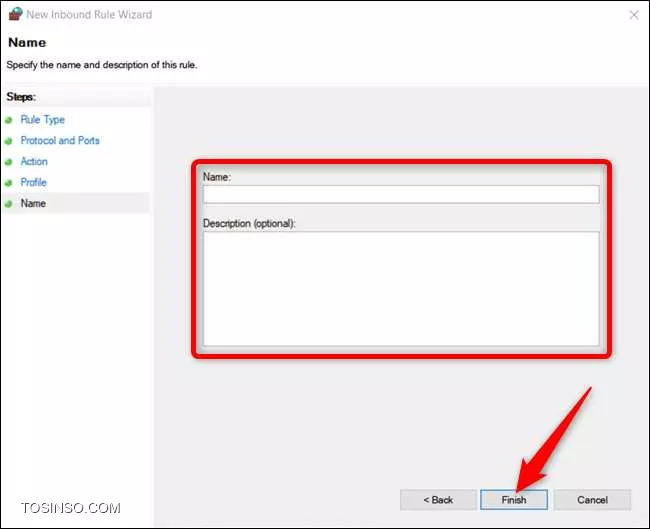Click the green bullet beside Profile

click(8, 183)
